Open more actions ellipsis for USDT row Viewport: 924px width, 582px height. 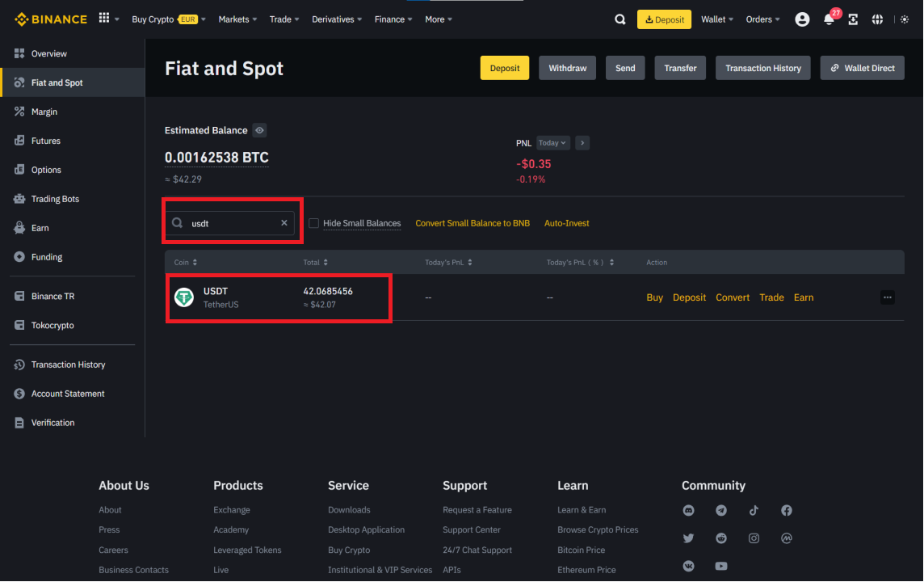tap(888, 297)
